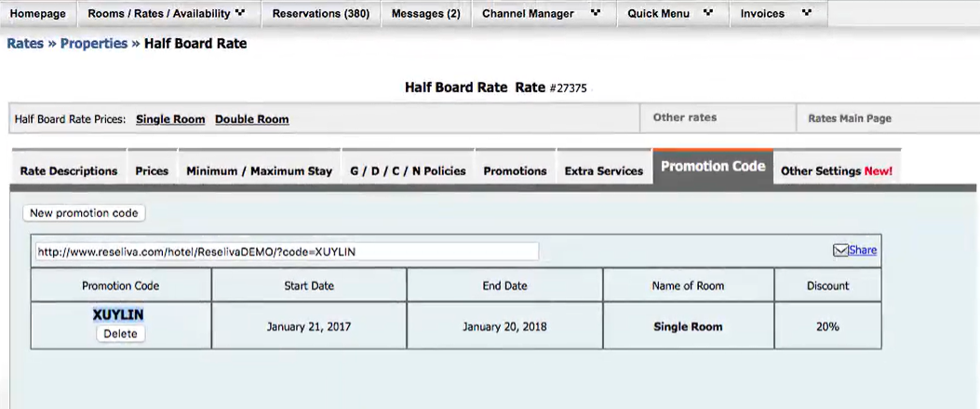
Task: Open the Promotions tab
Action: pyautogui.click(x=515, y=171)
